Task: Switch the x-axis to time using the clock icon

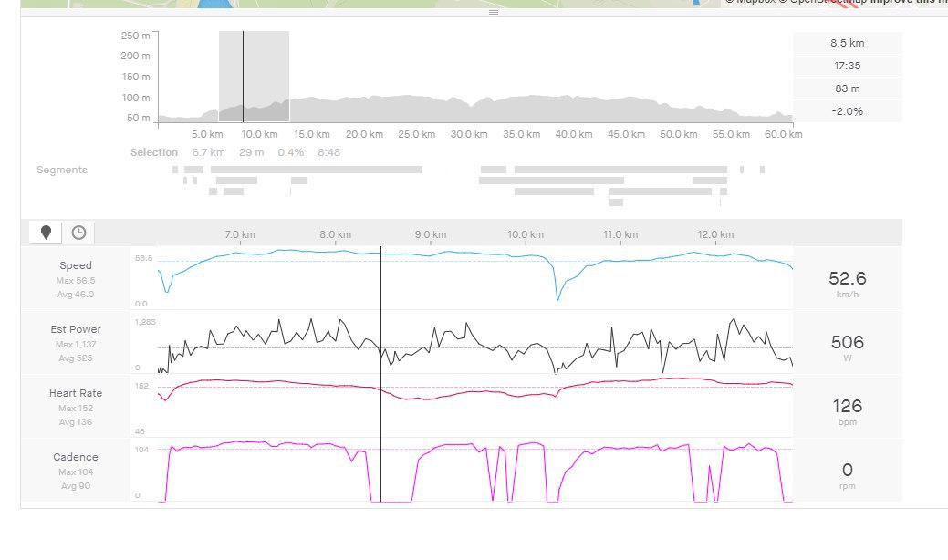Action: coord(78,233)
